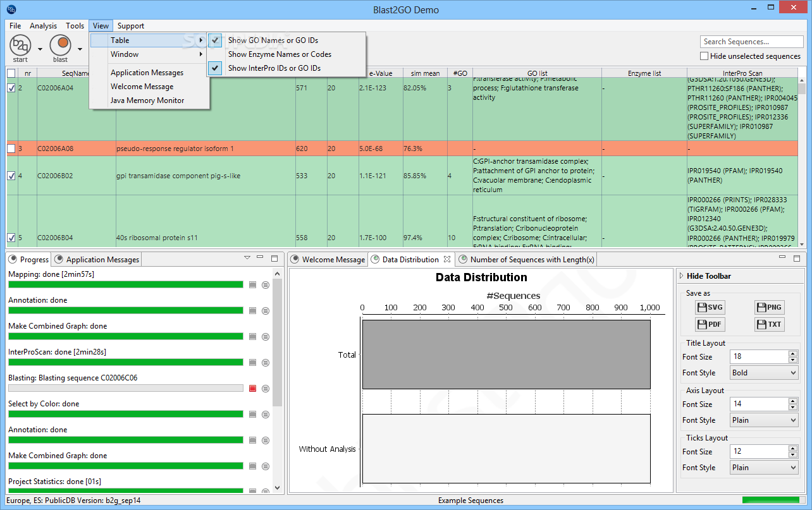Click round remove icon on Select by Color row
The width and height of the screenshot is (812, 510).
266,414
